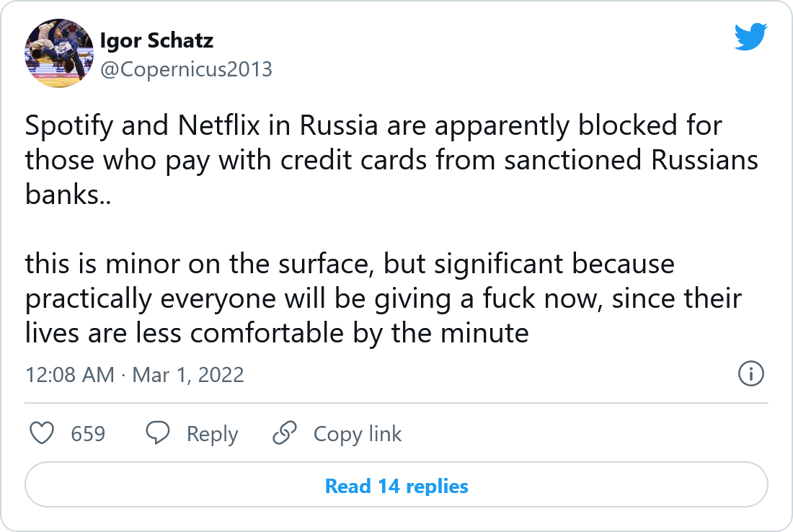This screenshot has width=793, height=532.
Task: Click the Twitter bird logo
Action: click(750, 37)
